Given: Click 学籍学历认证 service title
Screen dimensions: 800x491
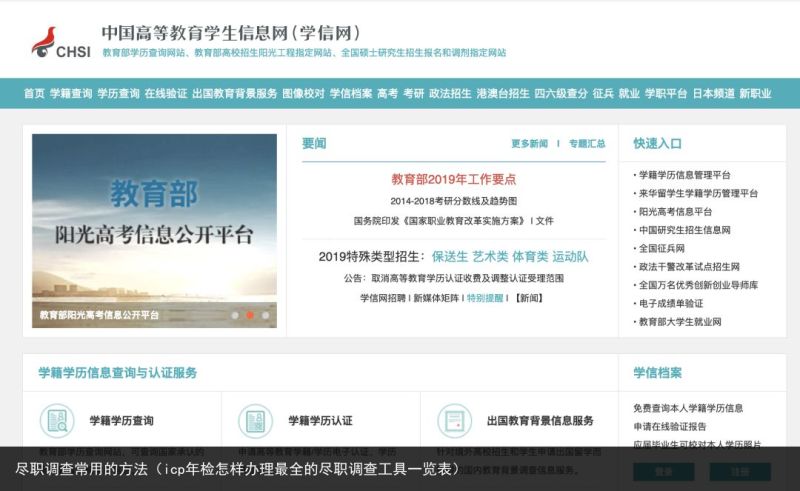Looking at the screenshot, I should tap(320, 421).
